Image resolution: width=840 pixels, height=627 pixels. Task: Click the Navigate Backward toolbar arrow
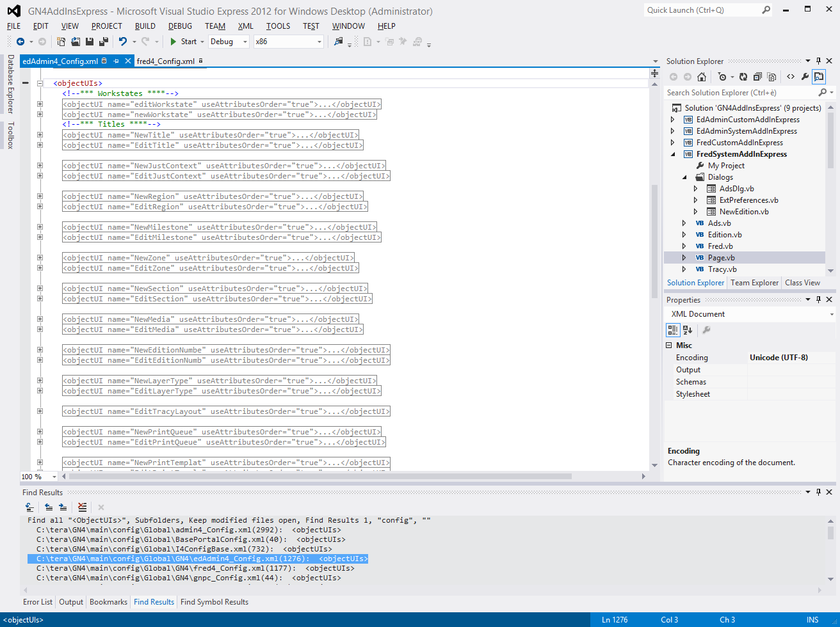click(x=20, y=42)
